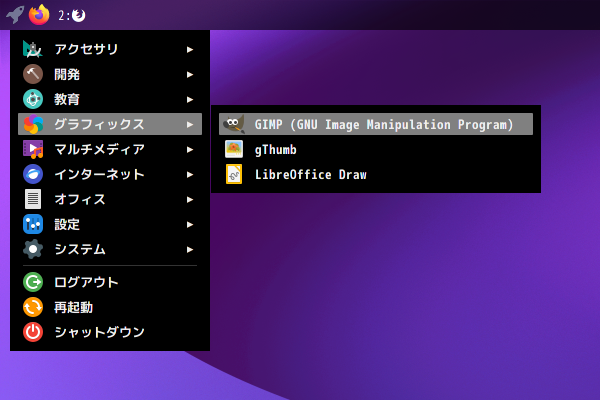Click the オフィス document icon
The image size is (600, 400).
(x=33, y=199)
